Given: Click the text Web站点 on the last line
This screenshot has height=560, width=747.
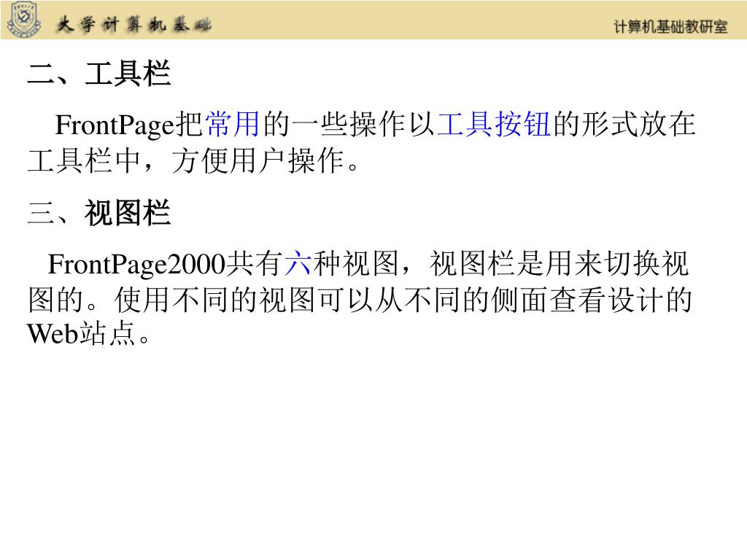Looking at the screenshot, I should pyautogui.click(x=88, y=332).
